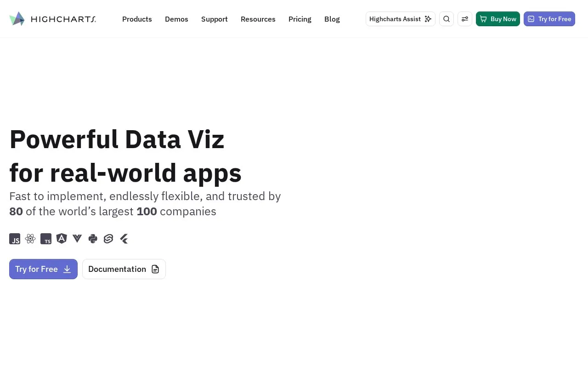This screenshot has height=368, width=588.
Task: Open the settings sliders icon
Action: coord(465,19)
